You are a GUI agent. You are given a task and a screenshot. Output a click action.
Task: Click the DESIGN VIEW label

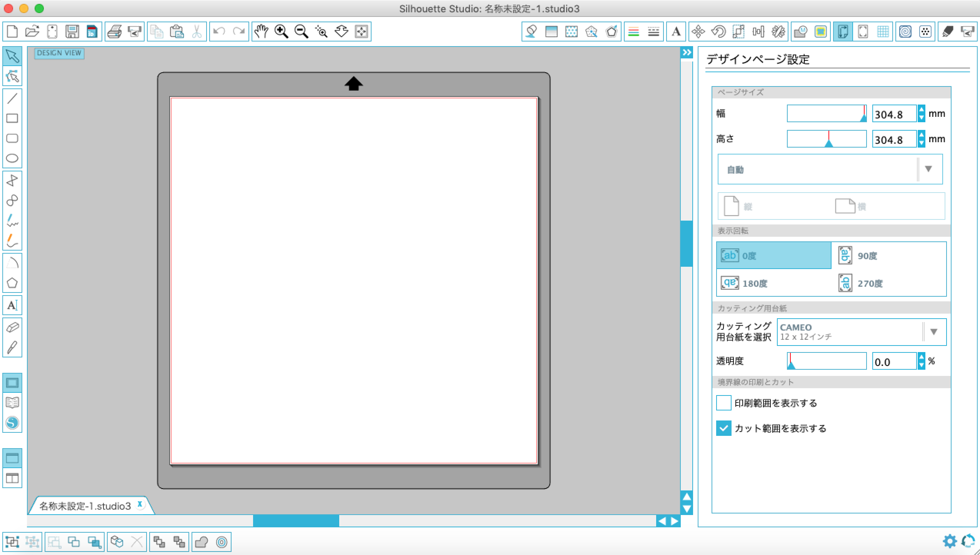point(59,53)
